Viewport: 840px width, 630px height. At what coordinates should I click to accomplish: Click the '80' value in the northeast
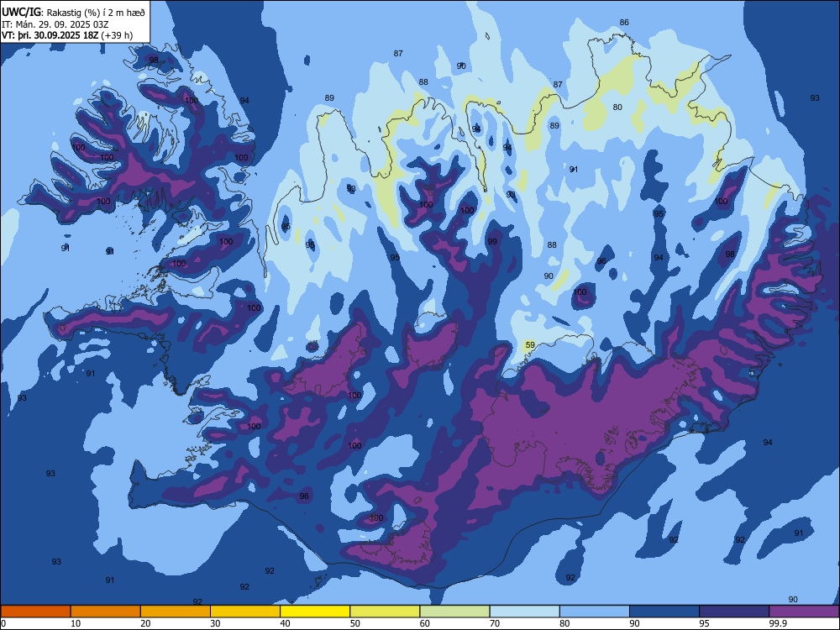click(617, 108)
